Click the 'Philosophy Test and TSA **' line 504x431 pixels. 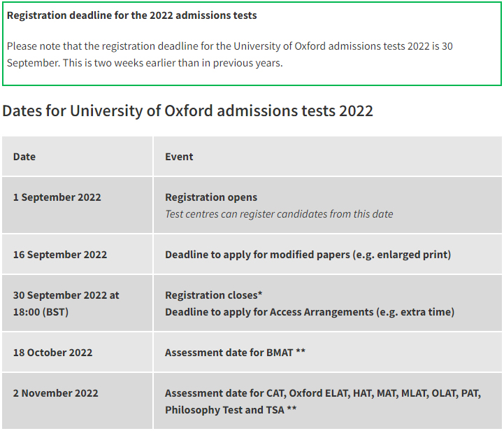(231, 410)
